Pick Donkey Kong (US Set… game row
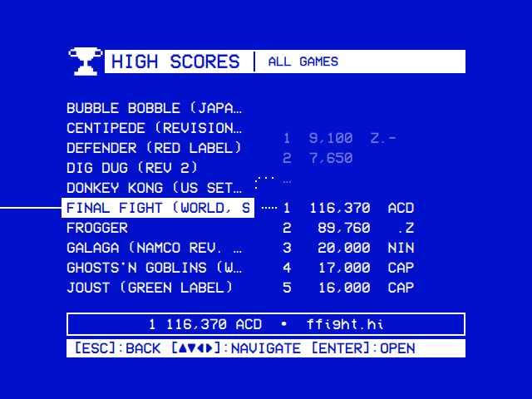Screen dimensions: 532x399 [x=155, y=188]
